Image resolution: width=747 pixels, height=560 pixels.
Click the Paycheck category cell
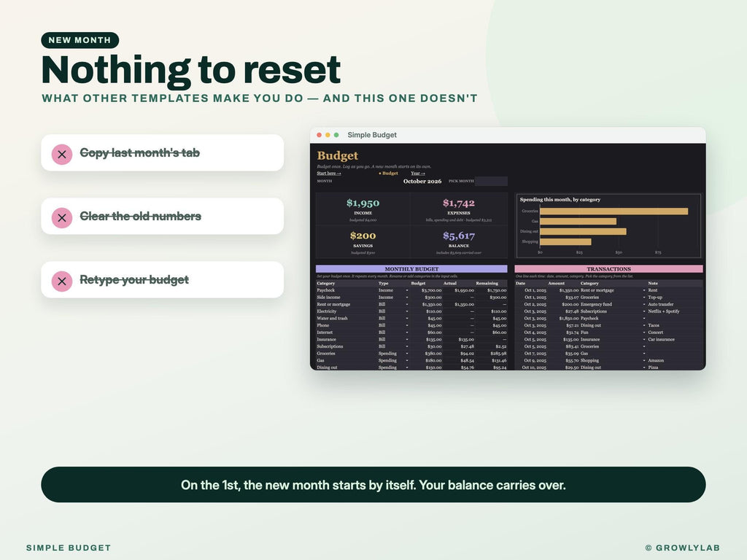[326, 290]
